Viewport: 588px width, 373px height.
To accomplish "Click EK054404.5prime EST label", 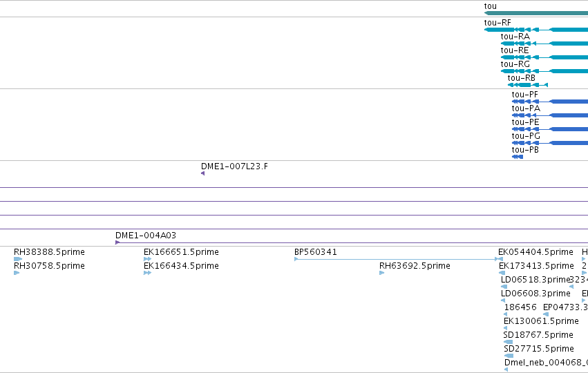I will click(x=535, y=252).
